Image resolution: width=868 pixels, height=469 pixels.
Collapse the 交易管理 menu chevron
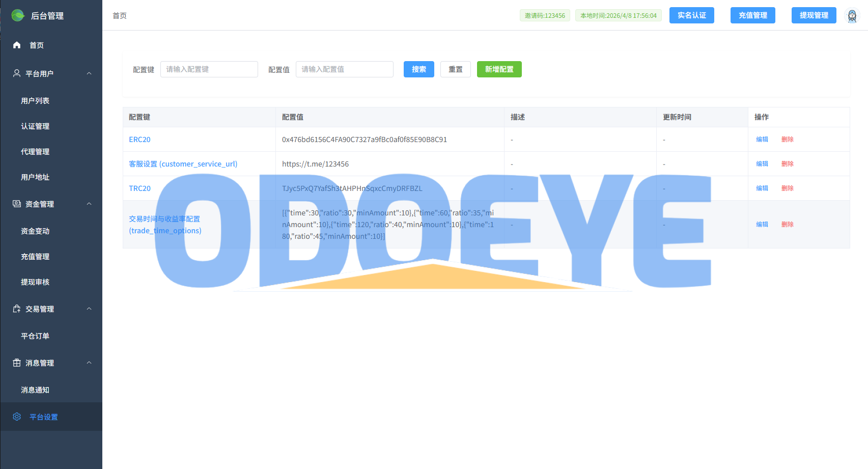(89, 309)
